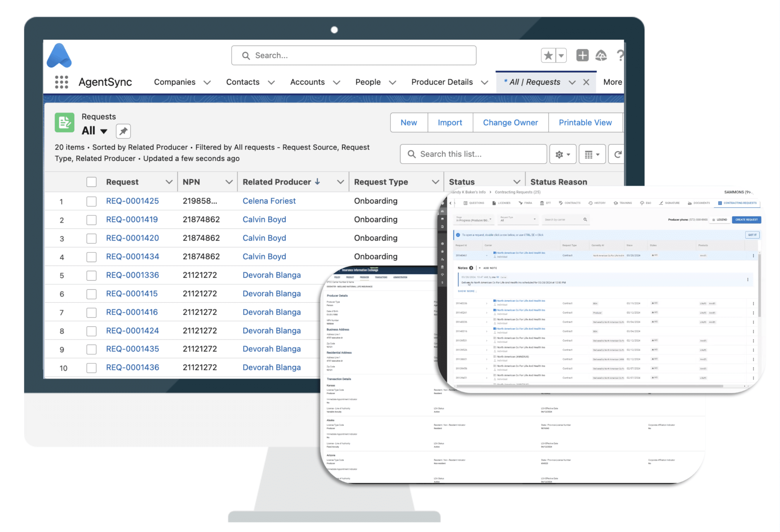780x532 pixels.
Task: Open the Stage filter dropdown
Action: 473,220
